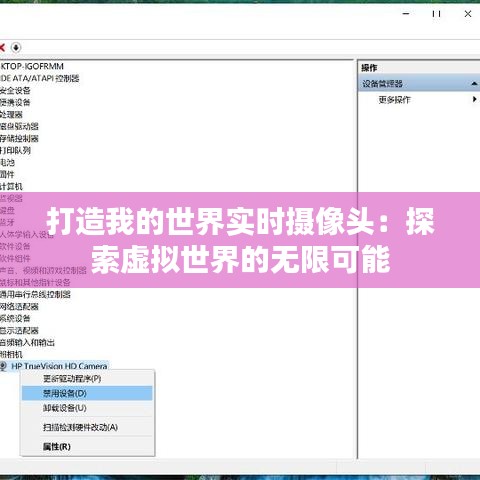The height and width of the screenshot is (480, 480).
Task: Select the 打印队列 category
Action: (15, 150)
